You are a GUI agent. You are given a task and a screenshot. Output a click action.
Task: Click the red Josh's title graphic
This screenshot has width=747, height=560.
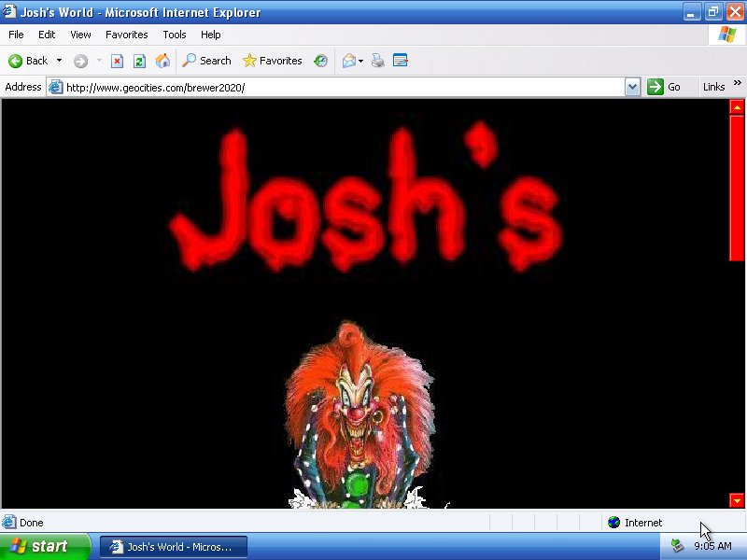point(366,199)
